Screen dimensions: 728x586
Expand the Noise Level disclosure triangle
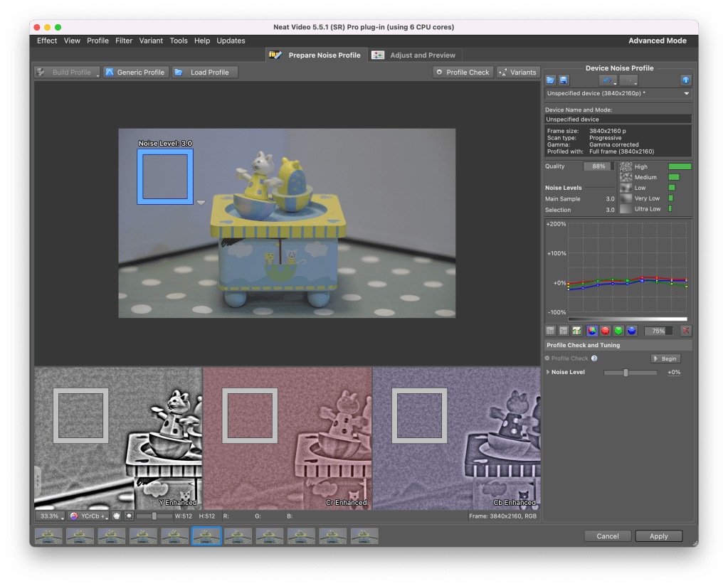tap(548, 372)
